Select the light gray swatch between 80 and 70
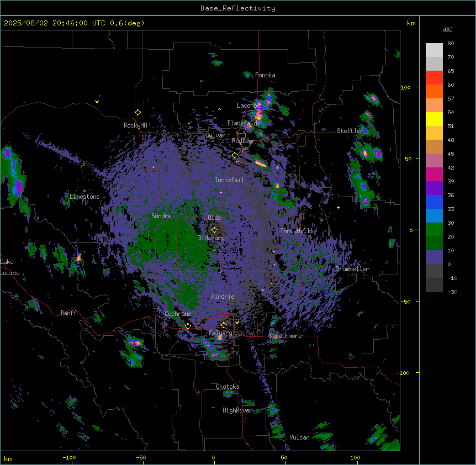 point(434,50)
